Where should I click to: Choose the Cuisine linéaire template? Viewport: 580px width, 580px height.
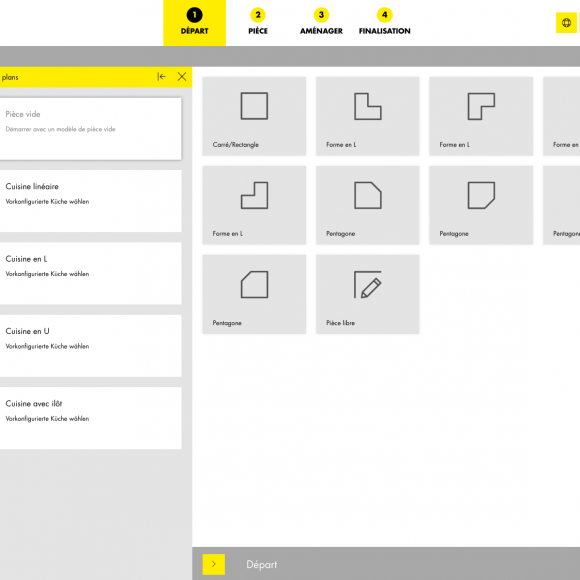coord(90,201)
